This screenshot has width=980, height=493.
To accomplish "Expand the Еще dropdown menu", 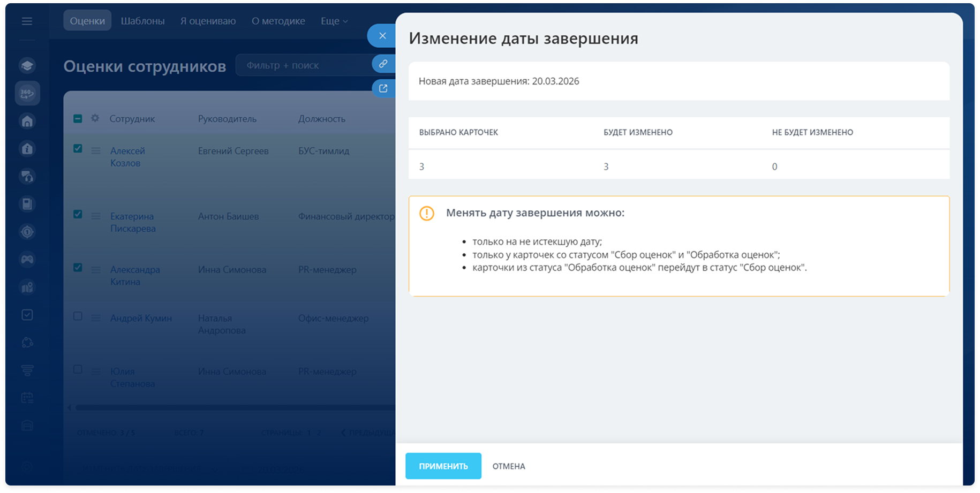I will tap(334, 21).
